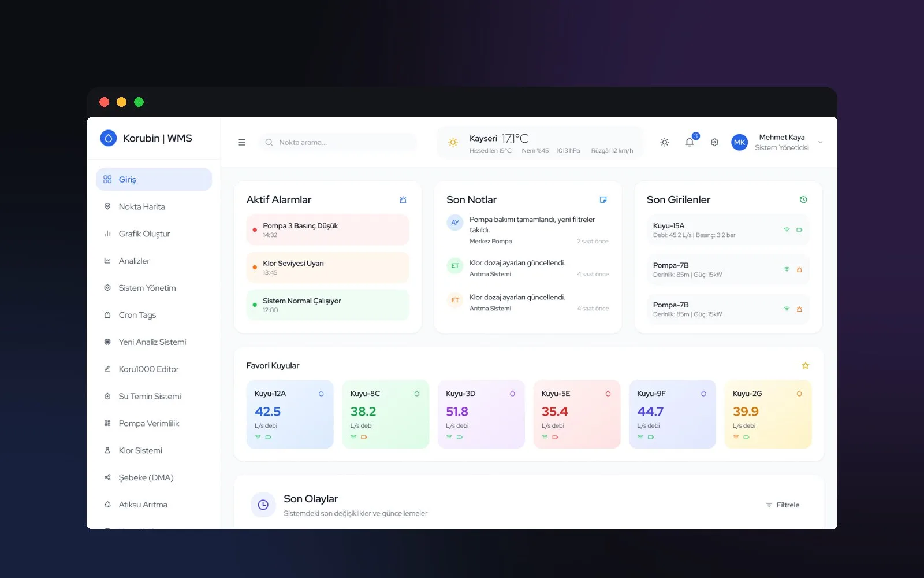Open Nokta Harita in the sidebar
This screenshot has height=578, width=924.
(x=154, y=206)
